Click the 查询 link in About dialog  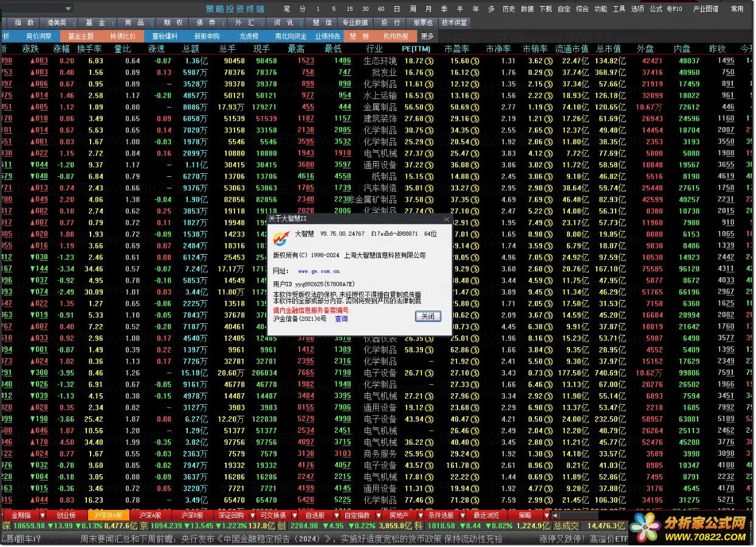click(x=342, y=318)
